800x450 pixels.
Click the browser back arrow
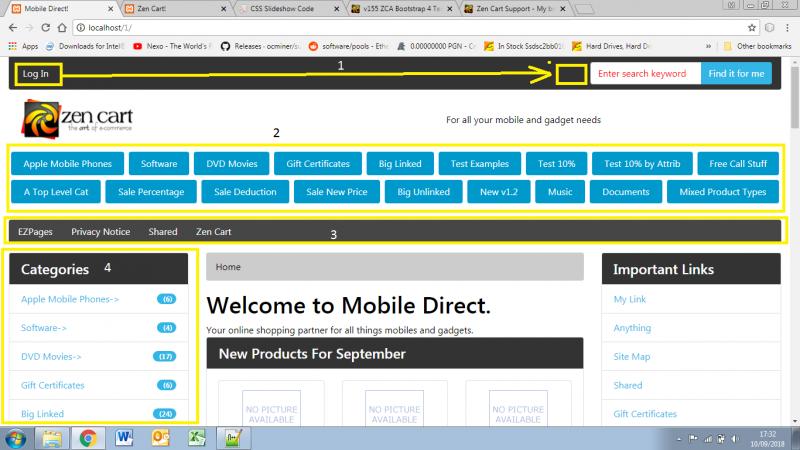tap(13, 28)
